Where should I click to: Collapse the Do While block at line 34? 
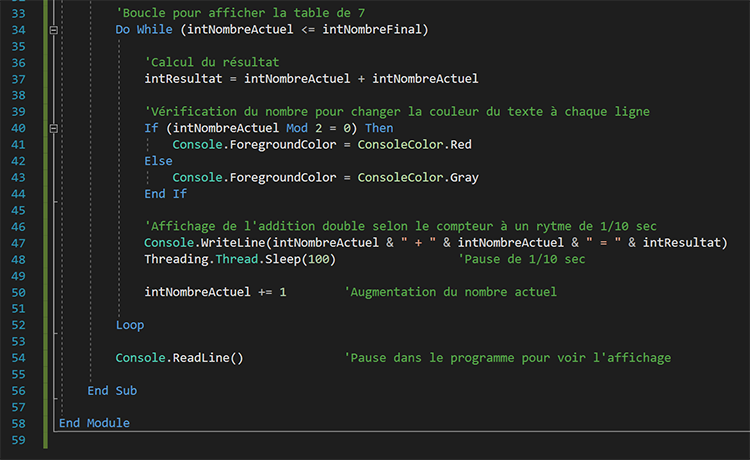coord(54,30)
